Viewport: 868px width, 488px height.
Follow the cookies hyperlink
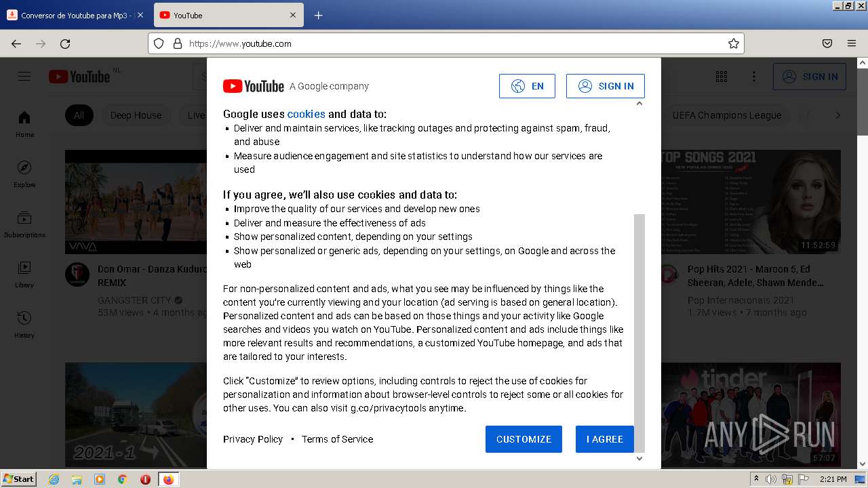pyautogui.click(x=306, y=114)
